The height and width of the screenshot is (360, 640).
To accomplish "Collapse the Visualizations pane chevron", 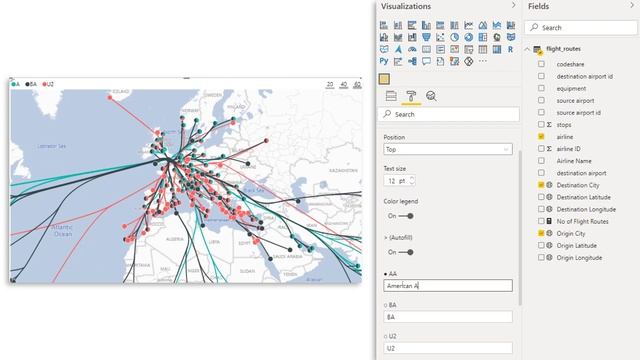I will pyautogui.click(x=513, y=5).
